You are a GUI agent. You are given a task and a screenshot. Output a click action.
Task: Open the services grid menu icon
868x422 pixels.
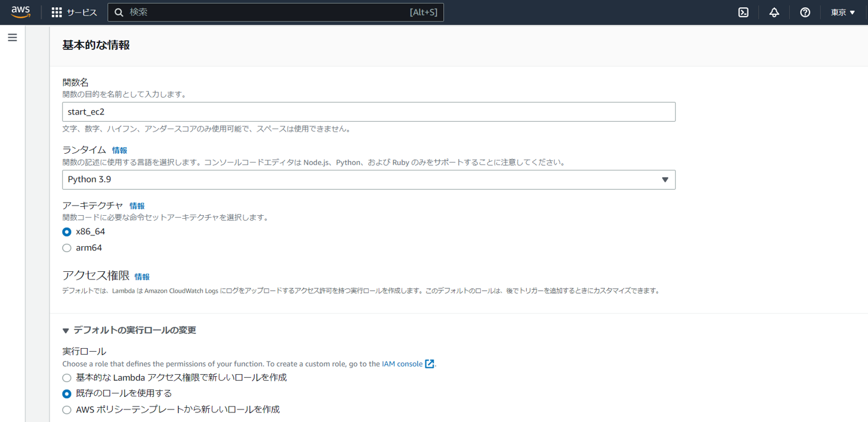(57, 13)
